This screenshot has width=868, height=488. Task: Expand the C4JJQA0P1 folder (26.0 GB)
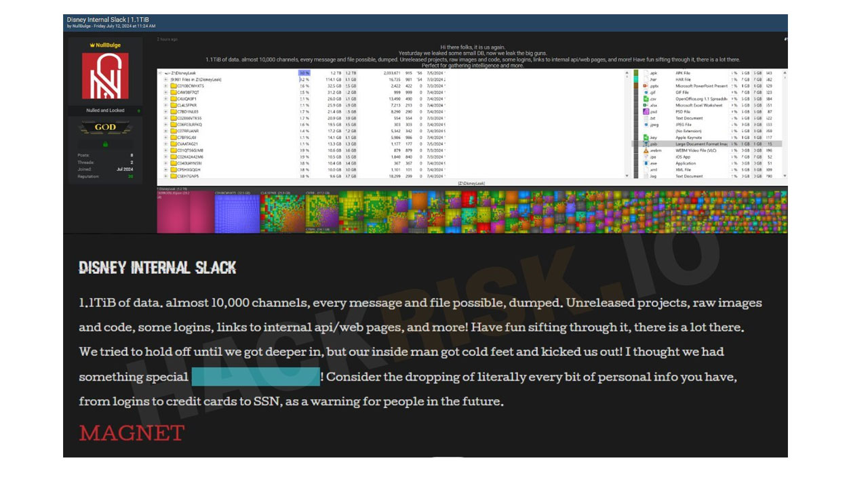(165, 99)
